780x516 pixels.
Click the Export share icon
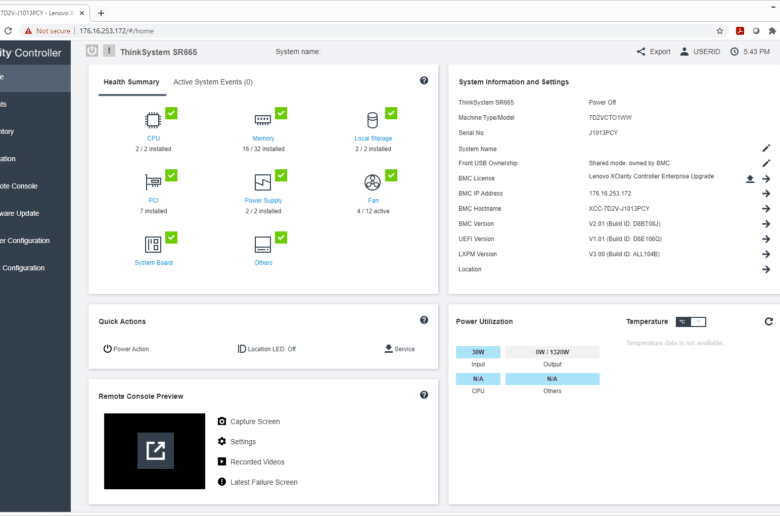(641, 51)
